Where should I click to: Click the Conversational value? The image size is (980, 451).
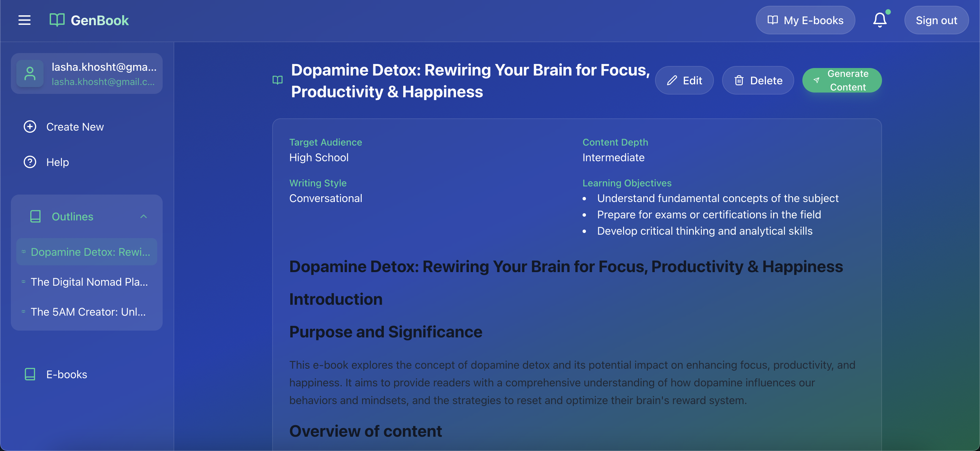[x=326, y=198]
